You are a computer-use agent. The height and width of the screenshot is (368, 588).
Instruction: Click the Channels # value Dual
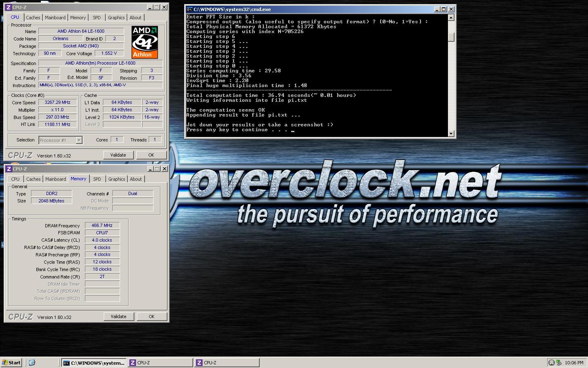click(x=133, y=193)
